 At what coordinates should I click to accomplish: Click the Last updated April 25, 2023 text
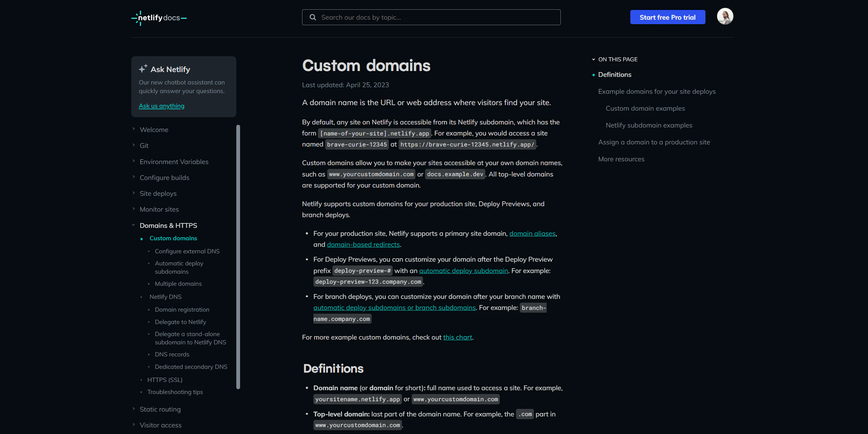pyautogui.click(x=345, y=85)
